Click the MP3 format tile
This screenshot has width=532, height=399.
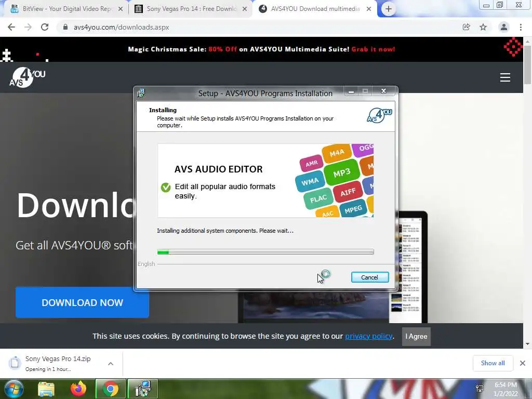pyautogui.click(x=341, y=174)
